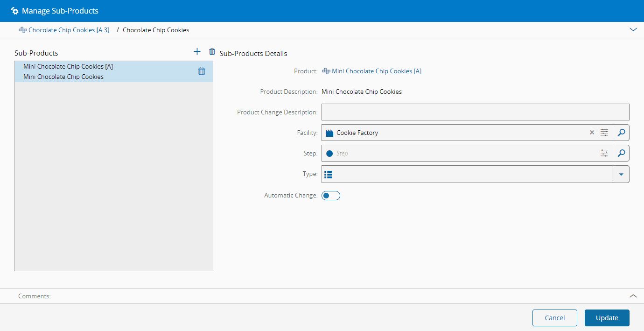
Task: Open Mini Chocolate Chip Cookies [A] product link
Action: tap(376, 71)
